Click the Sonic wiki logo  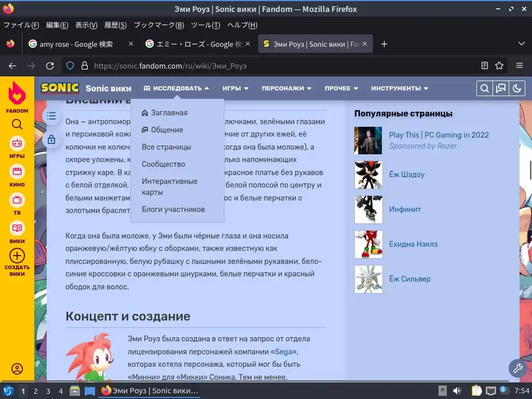60,88
